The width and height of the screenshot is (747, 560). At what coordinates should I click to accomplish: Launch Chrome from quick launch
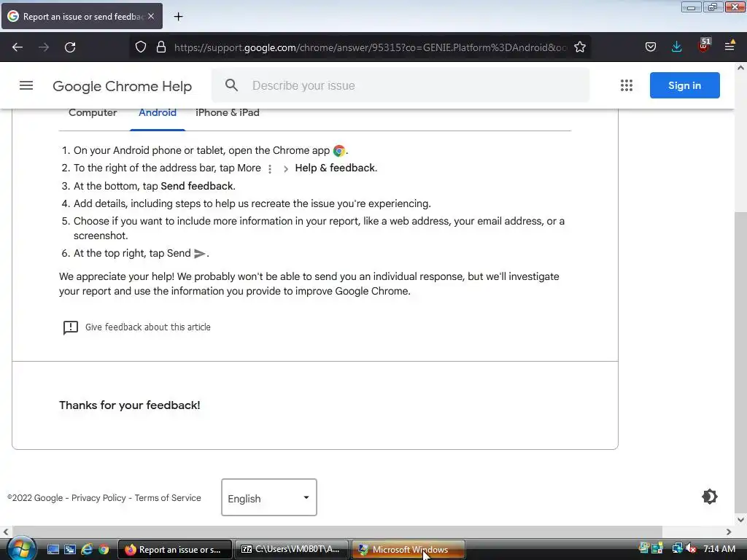pyautogui.click(x=104, y=550)
